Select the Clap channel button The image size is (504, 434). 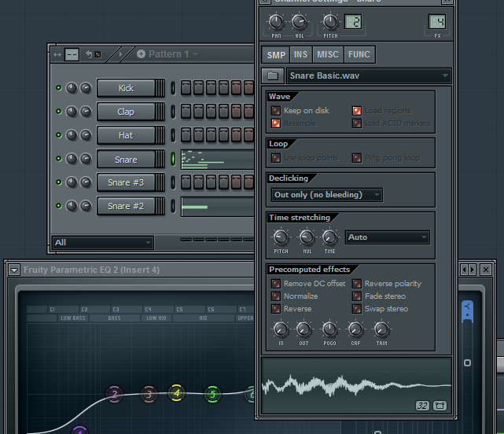131,112
